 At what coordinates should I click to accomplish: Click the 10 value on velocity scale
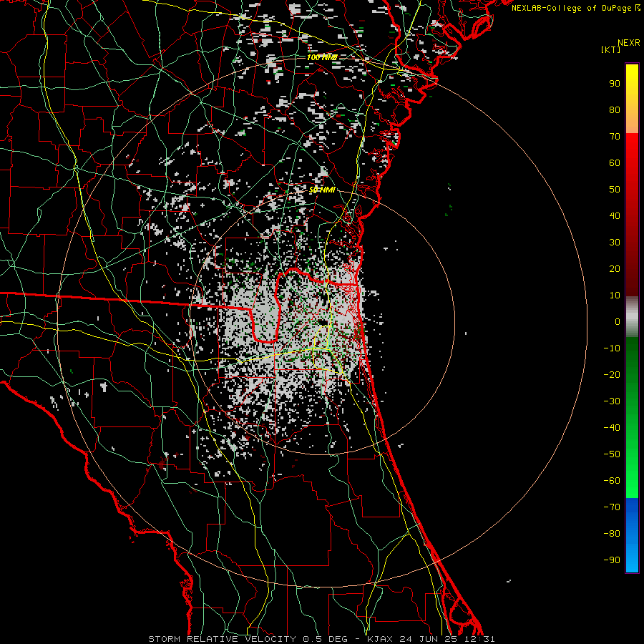point(615,296)
